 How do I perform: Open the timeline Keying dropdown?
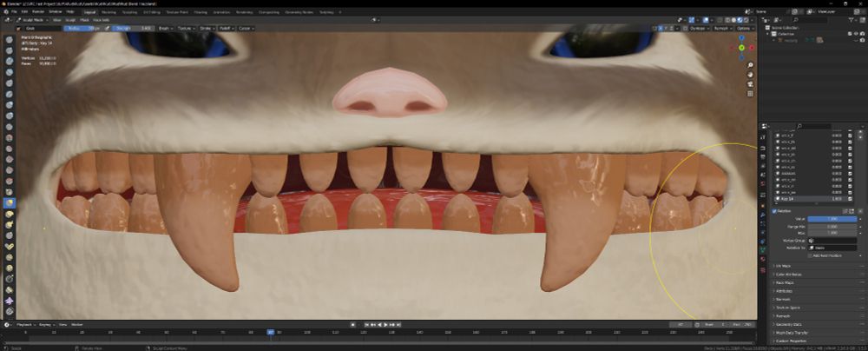[46, 324]
